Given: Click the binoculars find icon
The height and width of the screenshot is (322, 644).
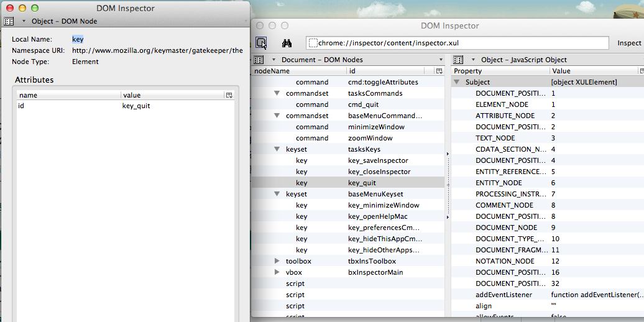Looking at the screenshot, I should [287, 43].
